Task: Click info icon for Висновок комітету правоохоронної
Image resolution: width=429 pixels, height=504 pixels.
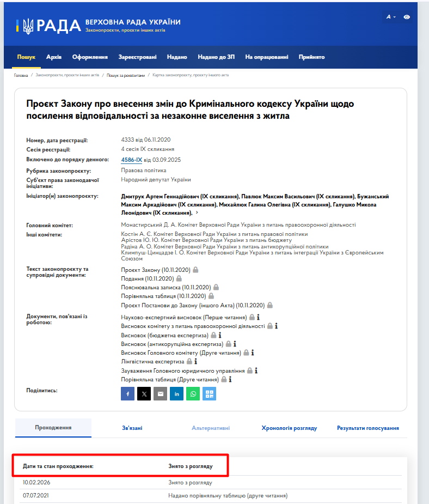Action: pyautogui.click(x=276, y=326)
